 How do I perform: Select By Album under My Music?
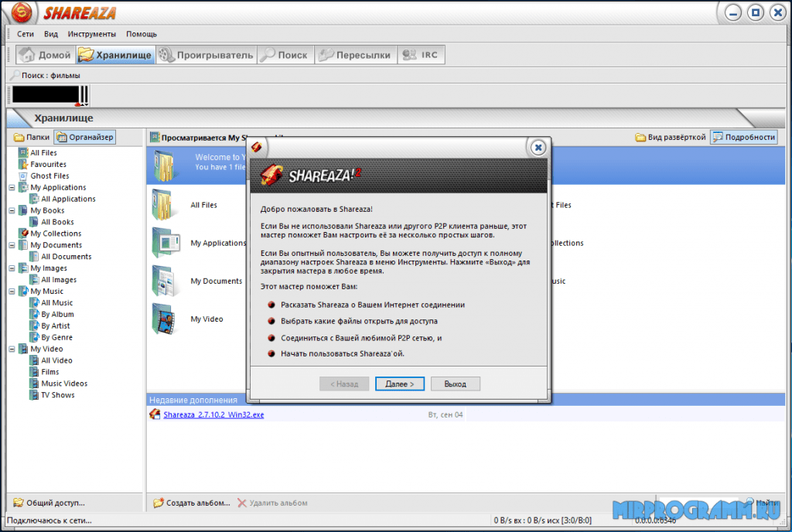[52, 314]
